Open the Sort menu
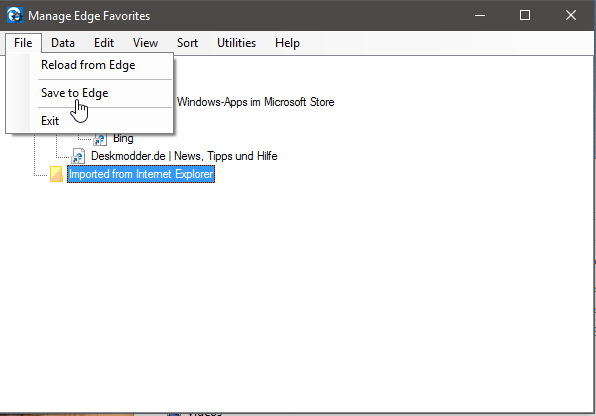Image resolution: width=596 pixels, height=416 pixels. coord(187,43)
